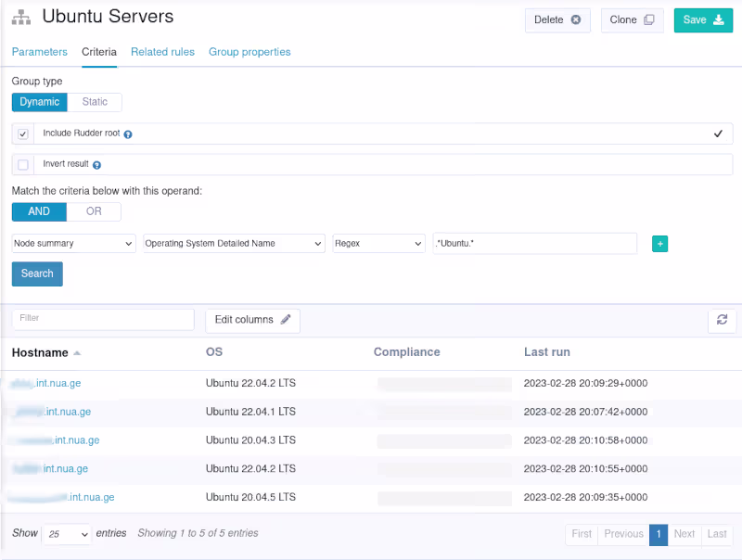Enable the Invert result checkbox

[x=23, y=165]
